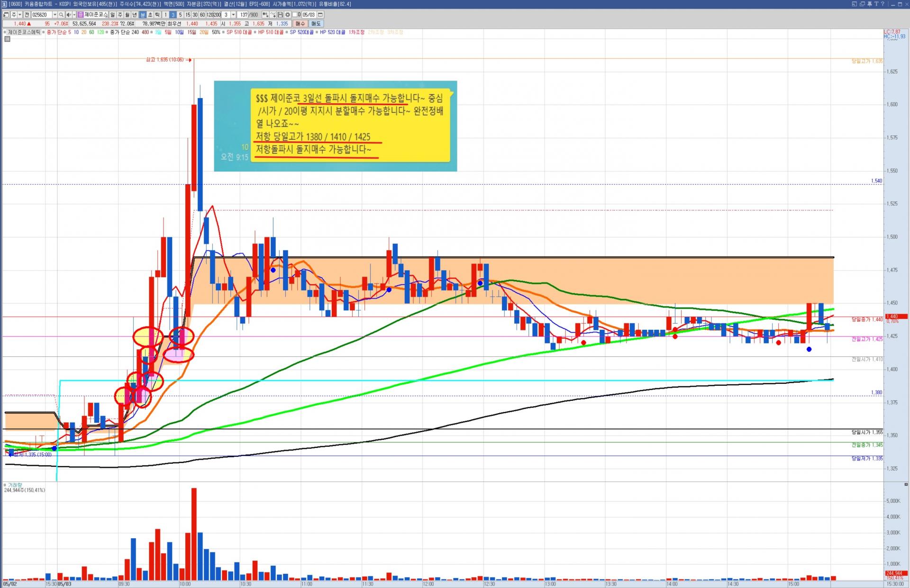Screen dimensions: 910x588
Task: Switch to 일 daily chart period
Action: pos(112,15)
